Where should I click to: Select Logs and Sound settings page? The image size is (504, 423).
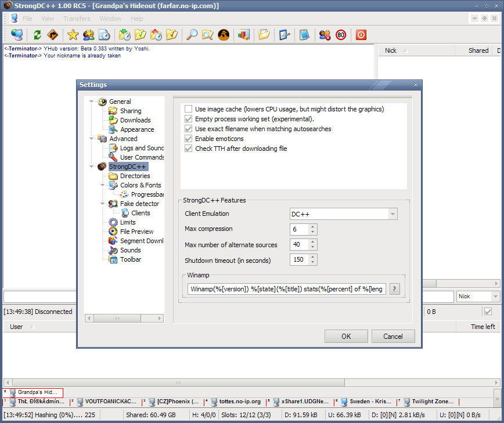[142, 148]
